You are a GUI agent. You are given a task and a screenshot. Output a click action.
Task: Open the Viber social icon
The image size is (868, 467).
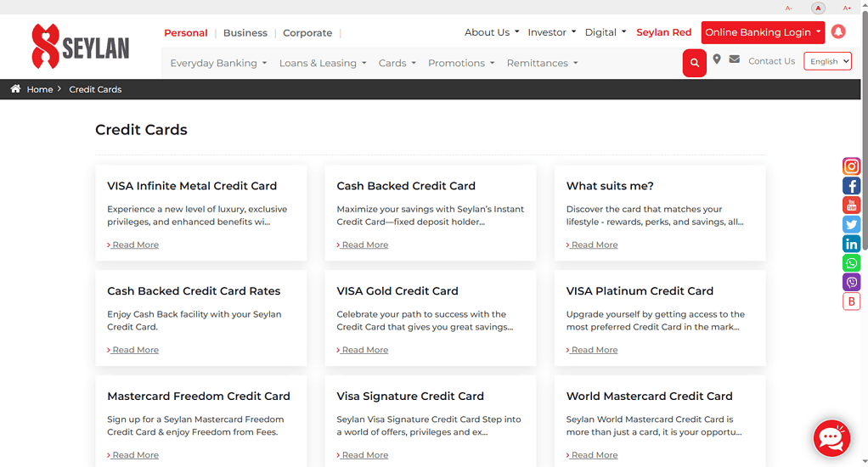(851, 283)
